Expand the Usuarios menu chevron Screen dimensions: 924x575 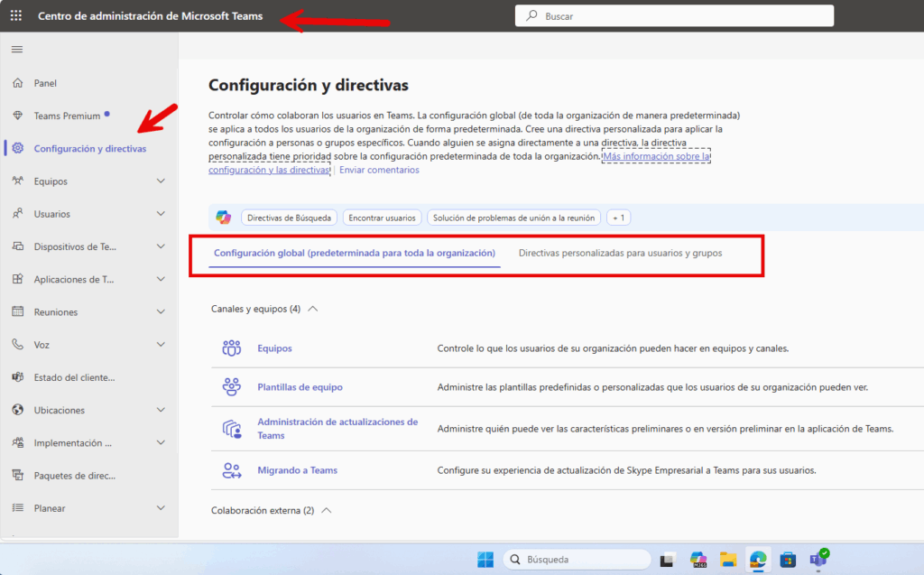(161, 214)
